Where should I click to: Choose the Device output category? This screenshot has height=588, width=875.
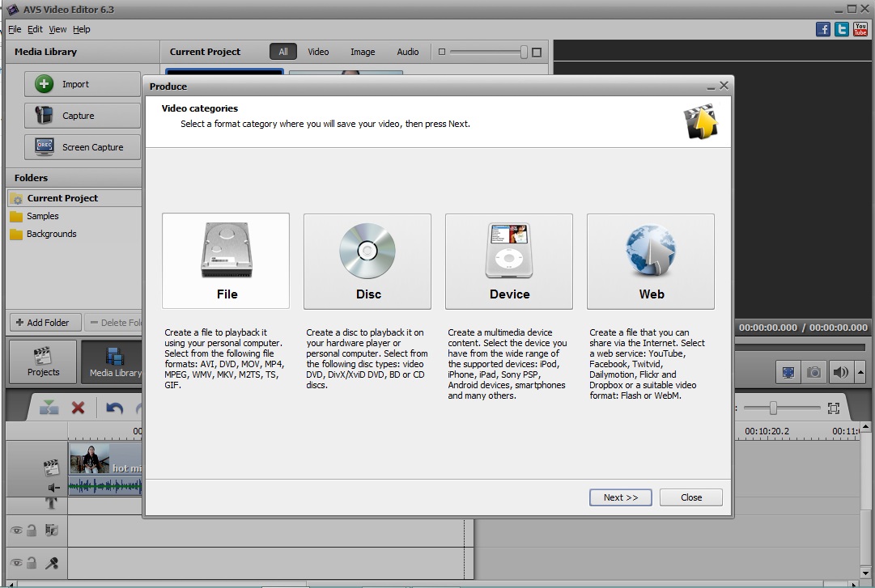(x=509, y=260)
